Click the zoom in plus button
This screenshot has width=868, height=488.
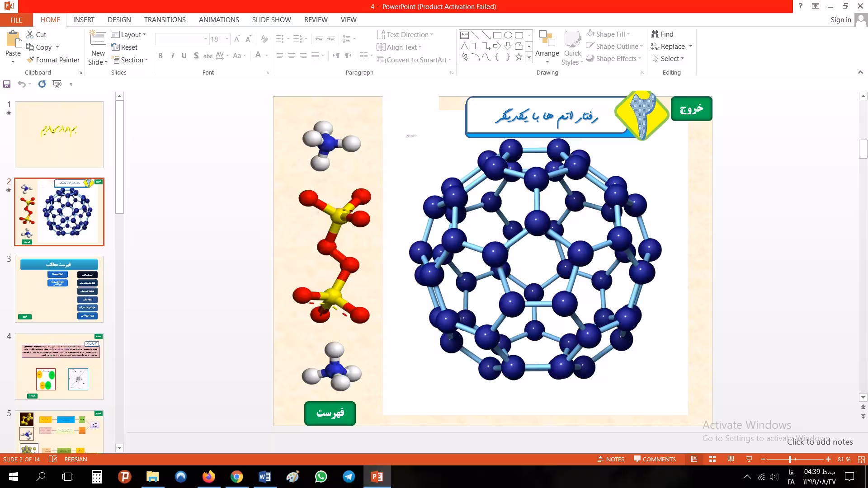(x=828, y=459)
